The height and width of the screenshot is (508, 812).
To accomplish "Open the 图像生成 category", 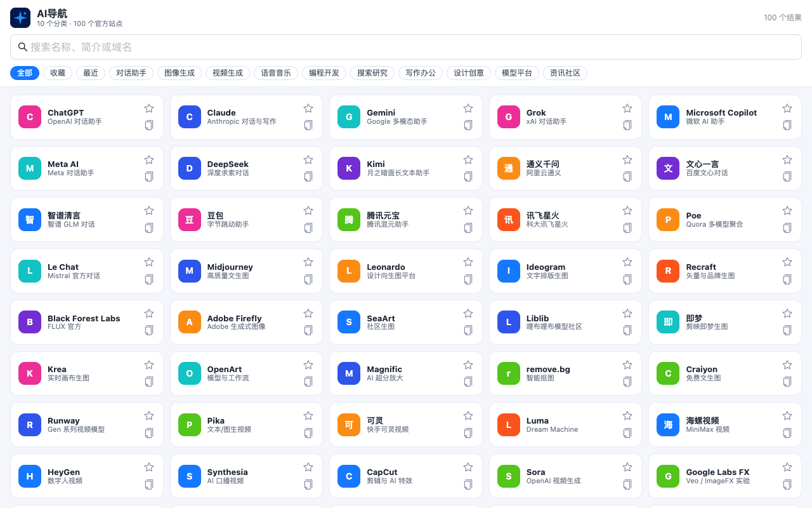I will (x=180, y=73).
